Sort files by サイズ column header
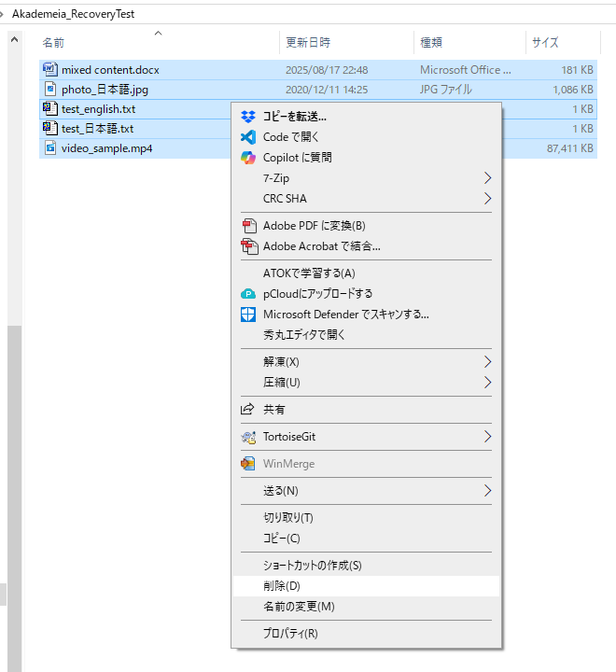616x672 pixels. (x=563, y=42)
